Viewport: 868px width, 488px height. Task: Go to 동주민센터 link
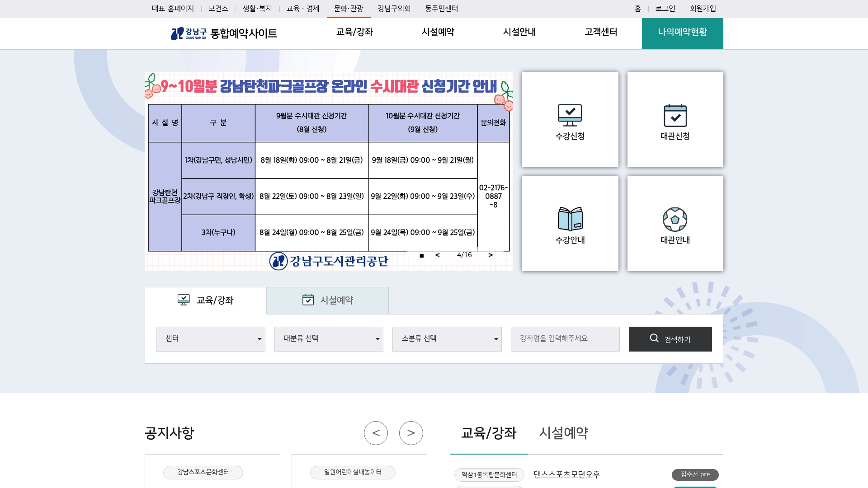coord(442,9)
